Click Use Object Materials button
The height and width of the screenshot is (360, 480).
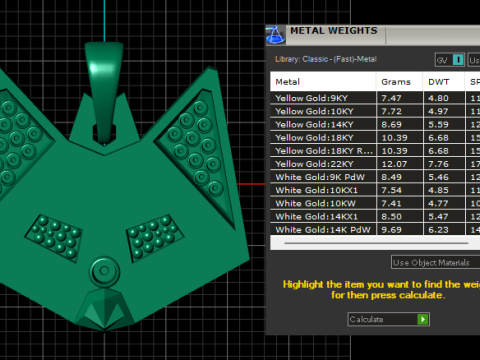pyautogui.click(x=435, y=263)
